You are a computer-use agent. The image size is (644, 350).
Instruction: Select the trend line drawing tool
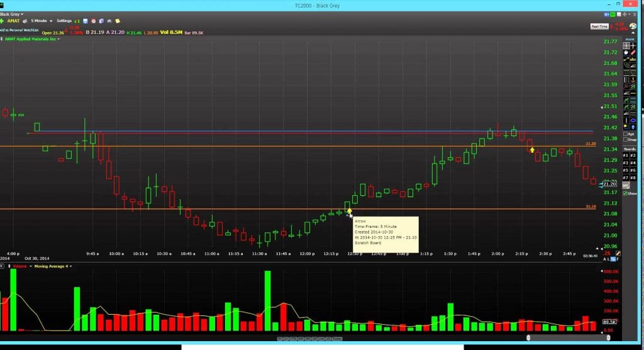pyautogui.click(x=626, y=59)
